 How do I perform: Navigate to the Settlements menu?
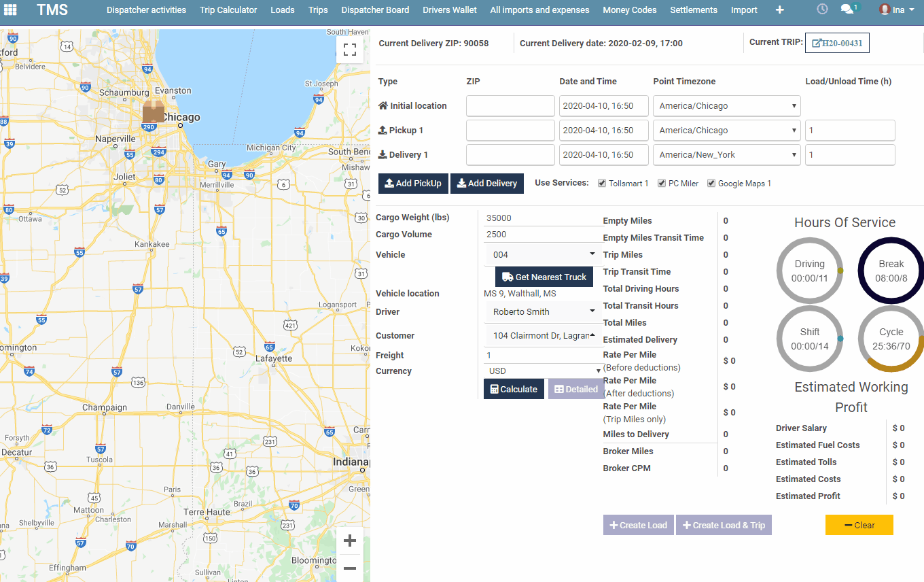693,10
